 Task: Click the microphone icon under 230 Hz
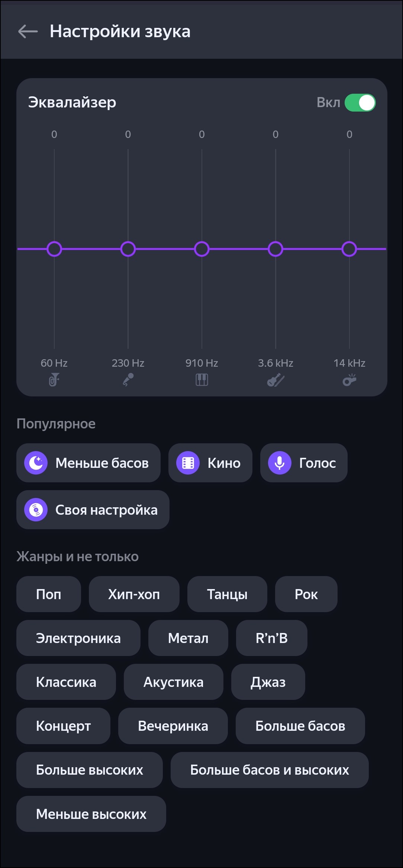pyautogui.click(x=128, y=380)
